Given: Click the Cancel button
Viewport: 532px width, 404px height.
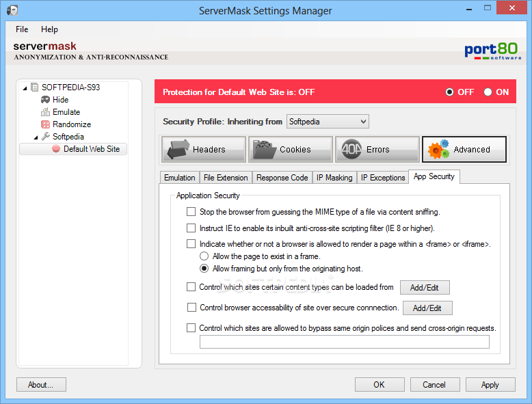Looking at the screenshot, I should pyautogui.click(x=435, y=385).
